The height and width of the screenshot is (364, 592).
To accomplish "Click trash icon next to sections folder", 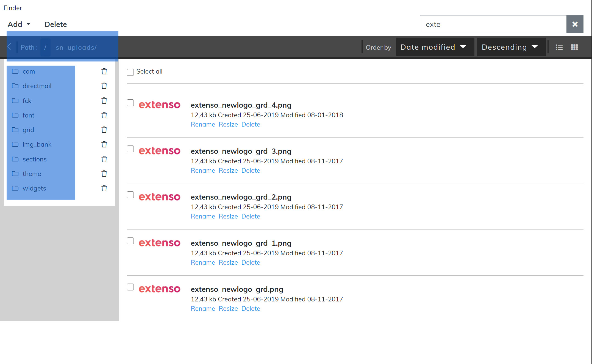I will pos(104,159).
